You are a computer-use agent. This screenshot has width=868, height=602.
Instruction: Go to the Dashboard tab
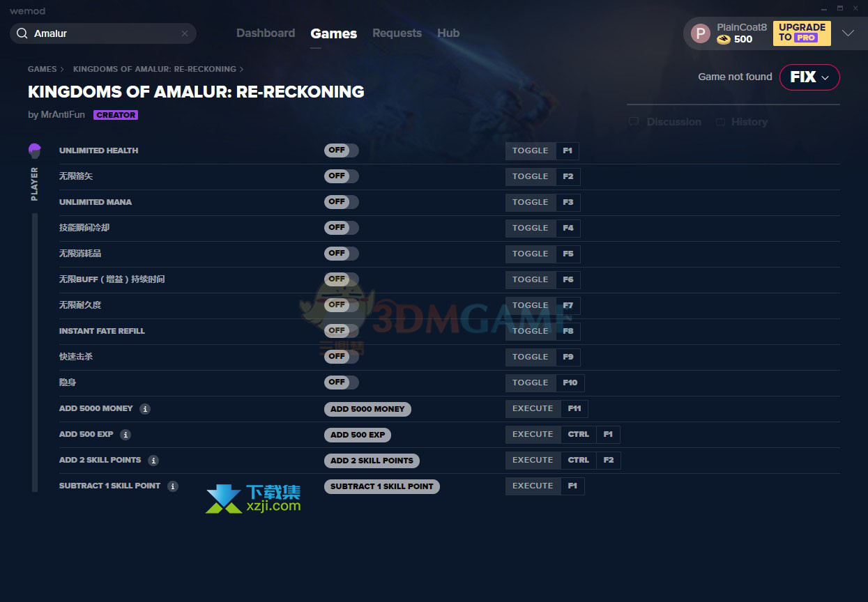pyautogui.click(x=266, y=33)
